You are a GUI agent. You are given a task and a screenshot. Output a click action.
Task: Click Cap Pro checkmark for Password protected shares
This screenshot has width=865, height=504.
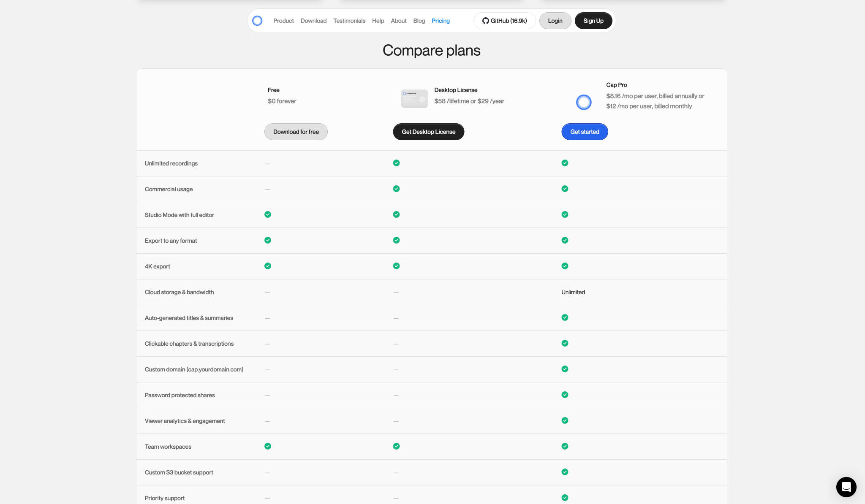pyautogui.click(x=565, y=395)
